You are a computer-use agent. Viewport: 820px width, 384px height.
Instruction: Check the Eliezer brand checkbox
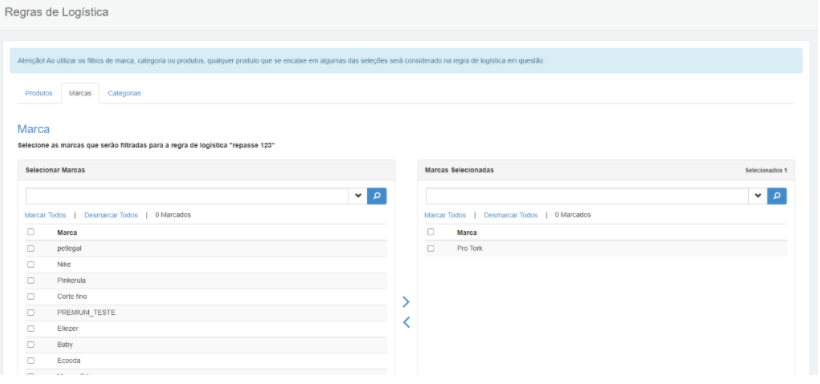point(31,329)
